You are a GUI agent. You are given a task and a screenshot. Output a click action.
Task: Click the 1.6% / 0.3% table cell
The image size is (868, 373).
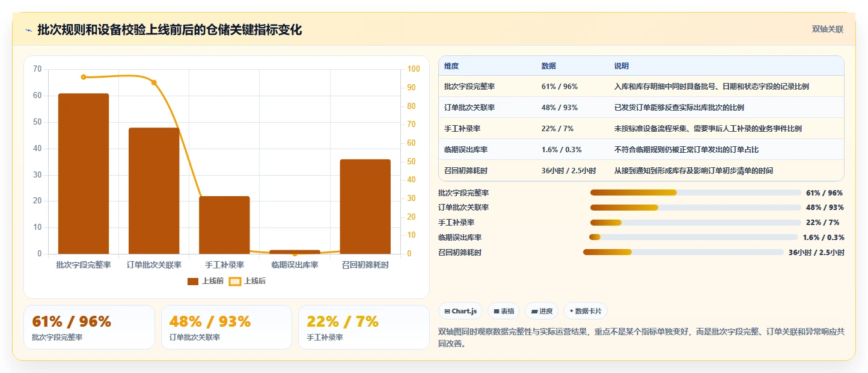561,150
